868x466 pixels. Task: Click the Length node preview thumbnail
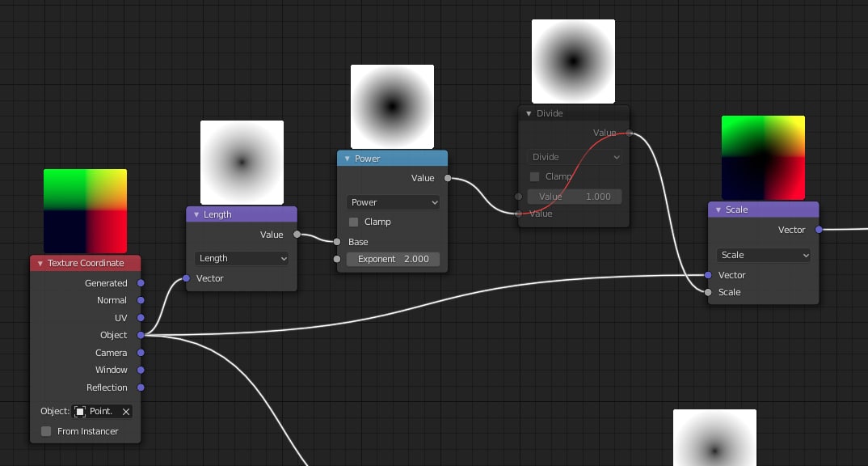pos(242,163)
